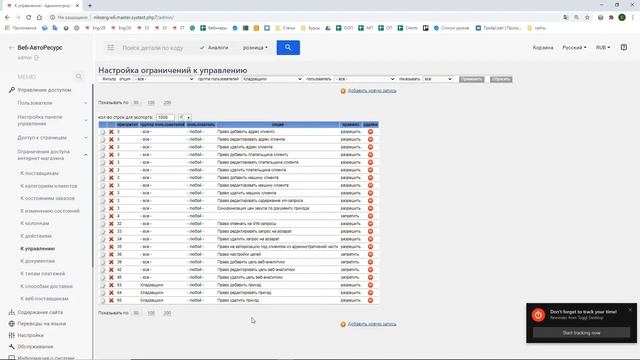Image resolution: width=640 pixels, height=360 pixels.
Task: Click red circle icon for 'Право редактировать приход'
Action: [x=371, y=293]
